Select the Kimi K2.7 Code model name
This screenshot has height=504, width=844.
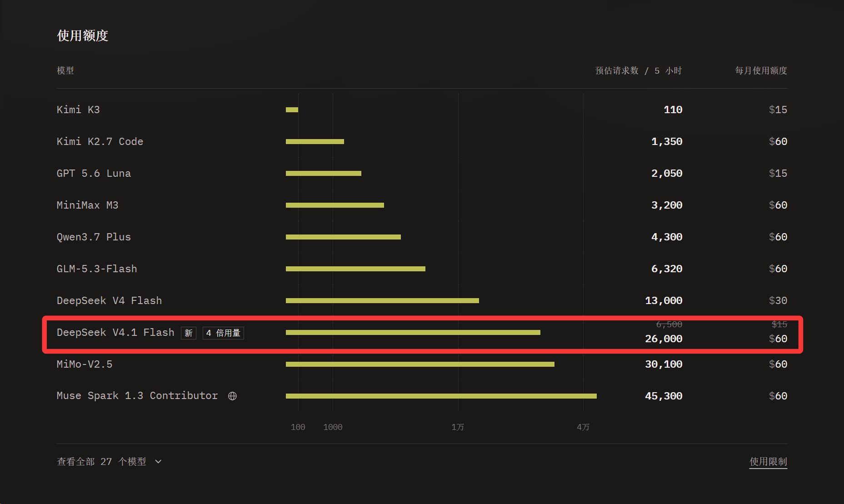click(x=100, y=142)
